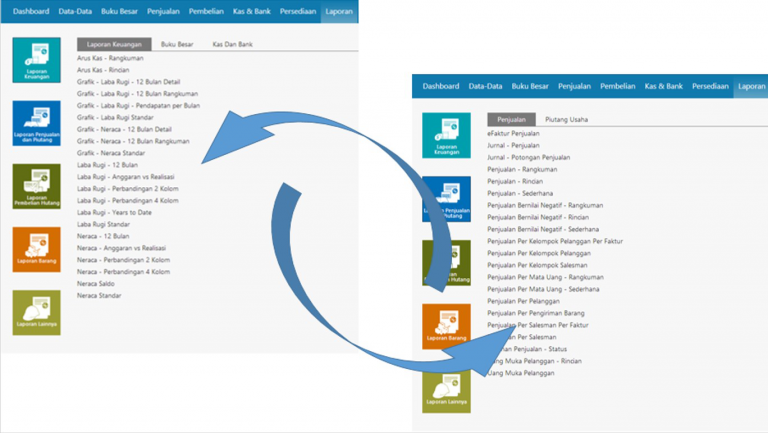Viewport: 768px width, 433px height.
Task: Open Dashboard menu in the left window
Action: 30,11
